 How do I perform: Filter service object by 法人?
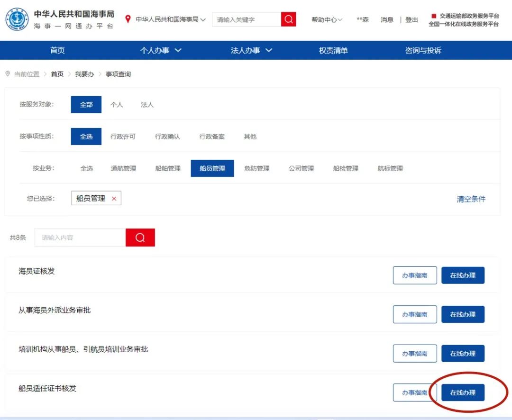[x=147, y=104]
